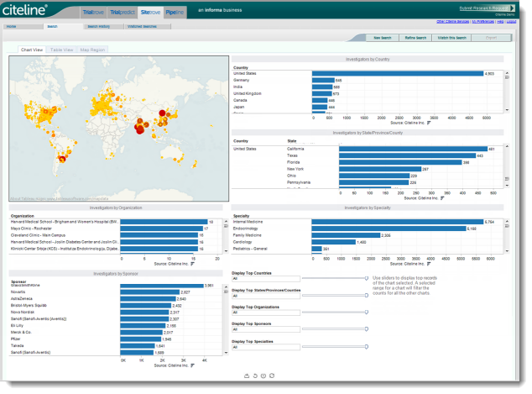Click the sort icon under Investigators by Country
Image resolution: width=532 pixels, height=394 pixels.
(x=430, y=123)
